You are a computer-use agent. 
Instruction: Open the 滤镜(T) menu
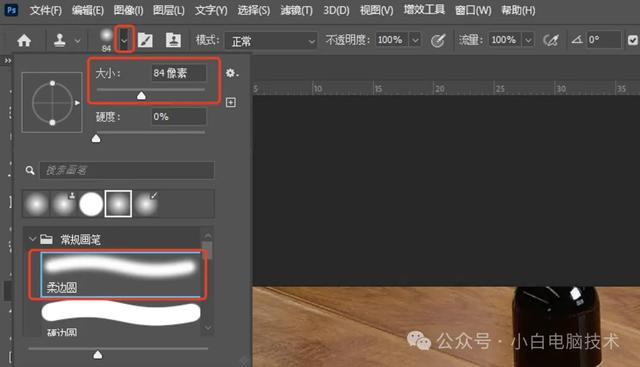point(296,10)
